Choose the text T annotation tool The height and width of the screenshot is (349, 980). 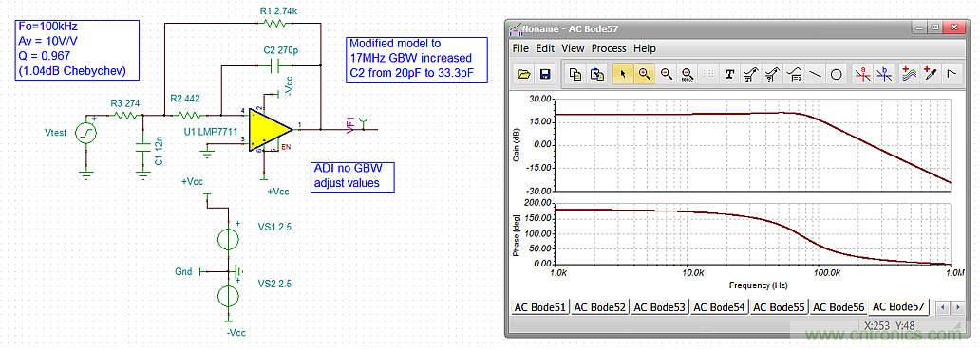(728, 74)
